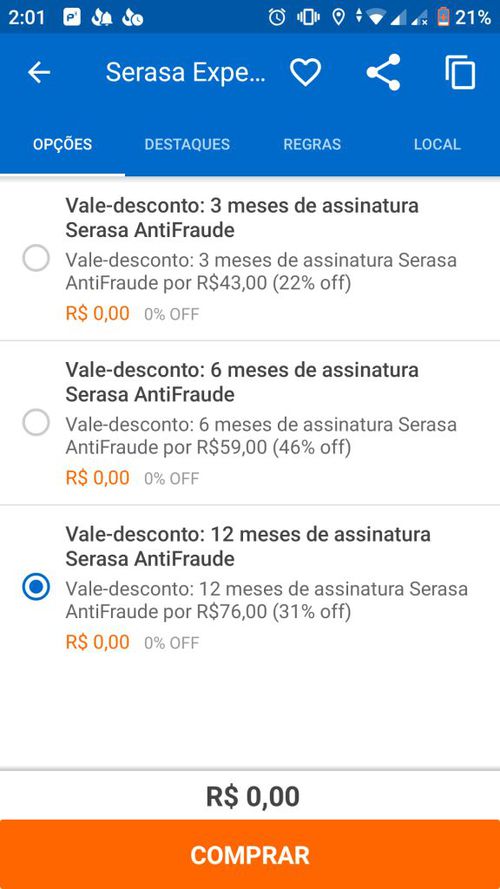This screenshot has height=889, width=500.
Task: Select the 12 meses radio button
Action: [36, 588]
